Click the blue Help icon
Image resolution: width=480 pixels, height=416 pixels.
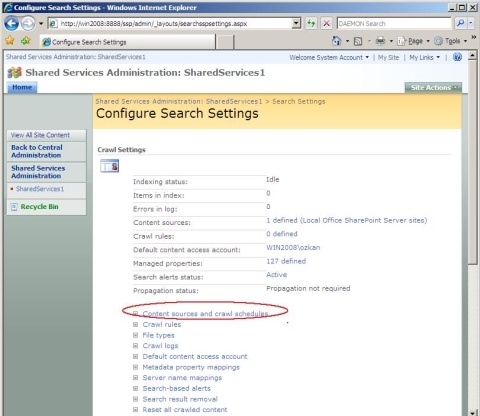point(457,57)
